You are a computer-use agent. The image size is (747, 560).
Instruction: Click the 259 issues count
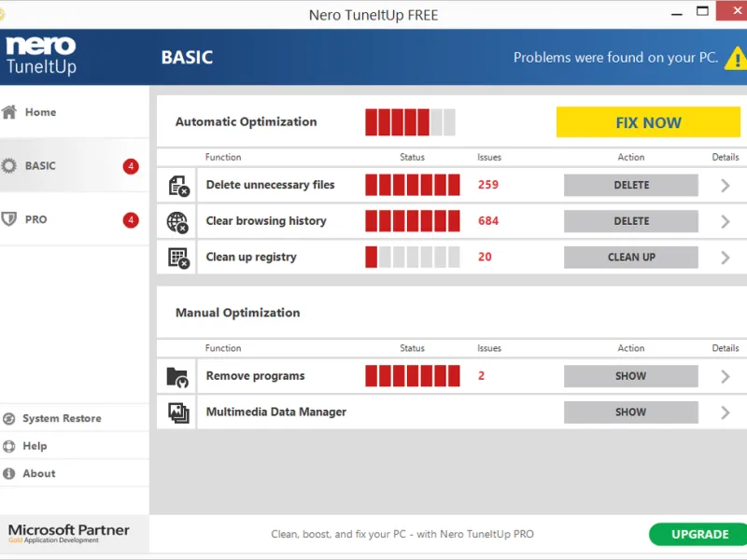[488, 185]
